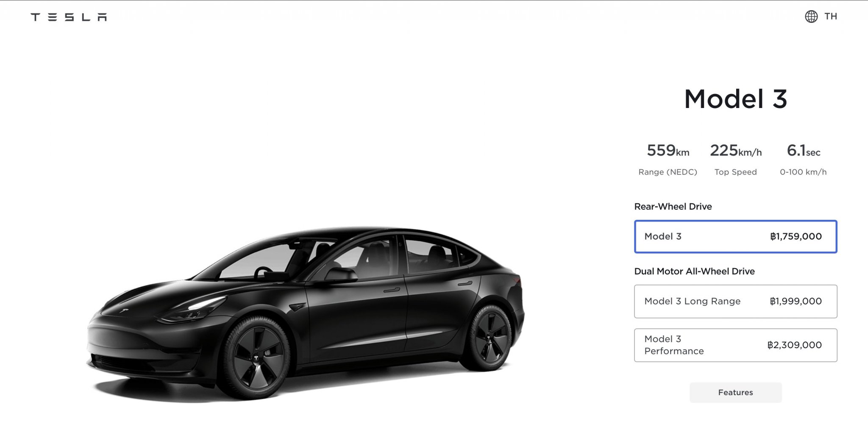Click the Dual Motor All-Wheel Drive heading
This screenshot has width=868, height=432.
694,271
